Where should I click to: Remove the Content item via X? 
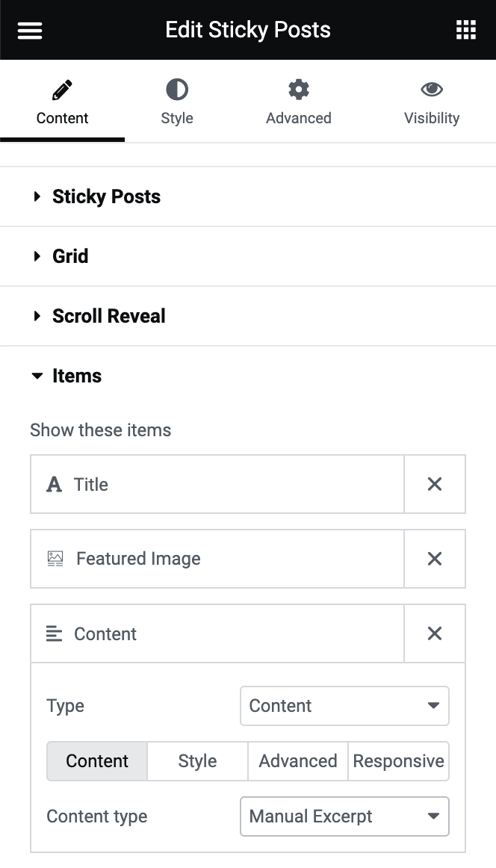[x=434, y=633]
